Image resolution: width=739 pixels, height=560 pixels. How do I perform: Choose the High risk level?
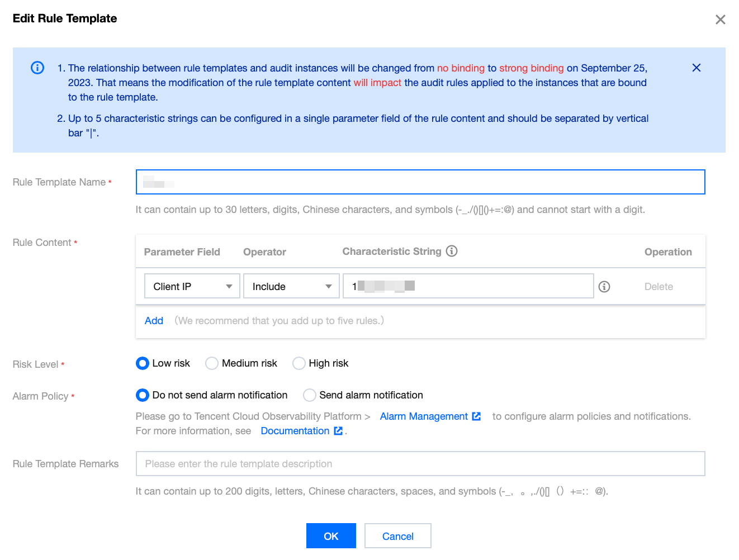(299, 363)
